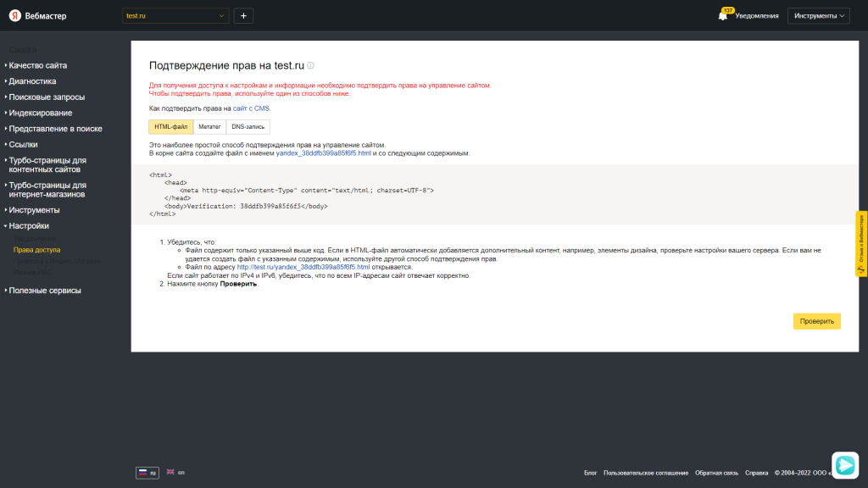Click the Справка link in footer
The width and height of the screenshot is (868, 488).
tap(756, 473)
